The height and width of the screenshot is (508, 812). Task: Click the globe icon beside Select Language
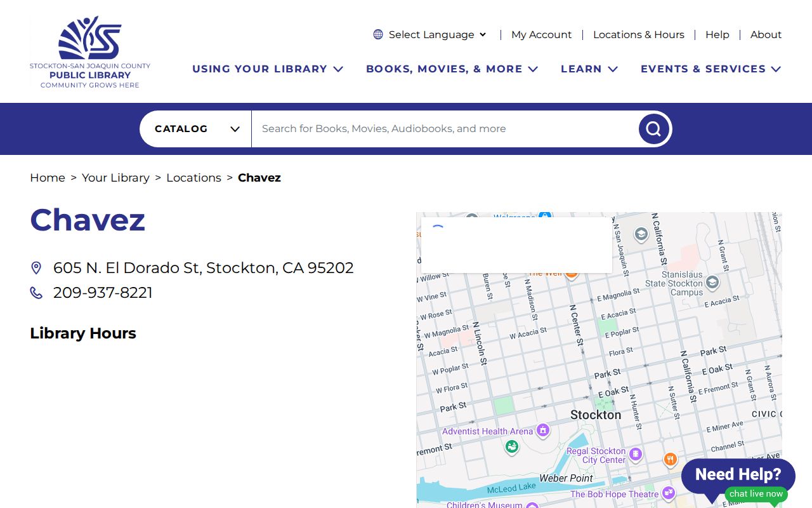[x=378, y=34]
